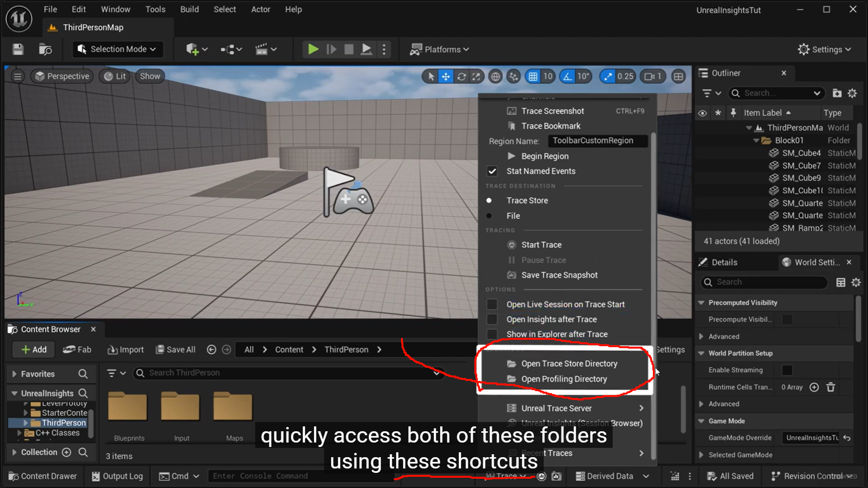Open the Output Log button
The width and height of the screenshot is (868, 488).
pyautogui.click(x=117, y=476)
